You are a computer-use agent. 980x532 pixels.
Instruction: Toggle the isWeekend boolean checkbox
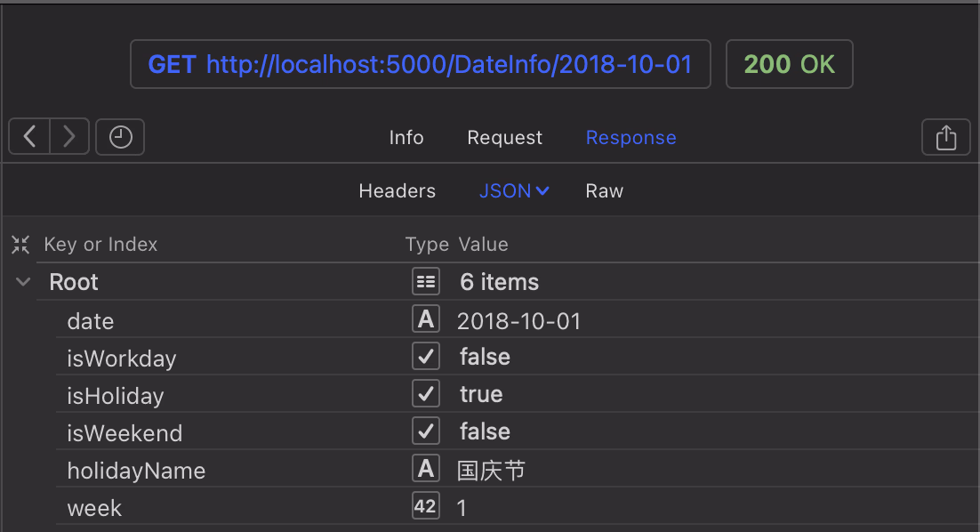(x=426, y=431)
